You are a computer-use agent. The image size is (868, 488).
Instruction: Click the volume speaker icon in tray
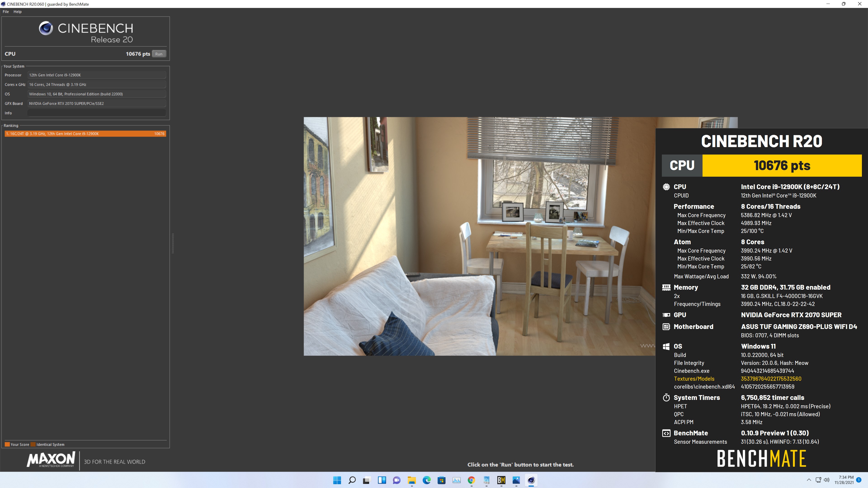click(827, 480)
